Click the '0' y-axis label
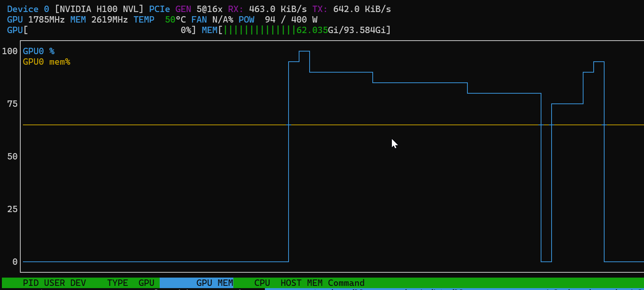 pyautogui.click(x=15, y=262)
